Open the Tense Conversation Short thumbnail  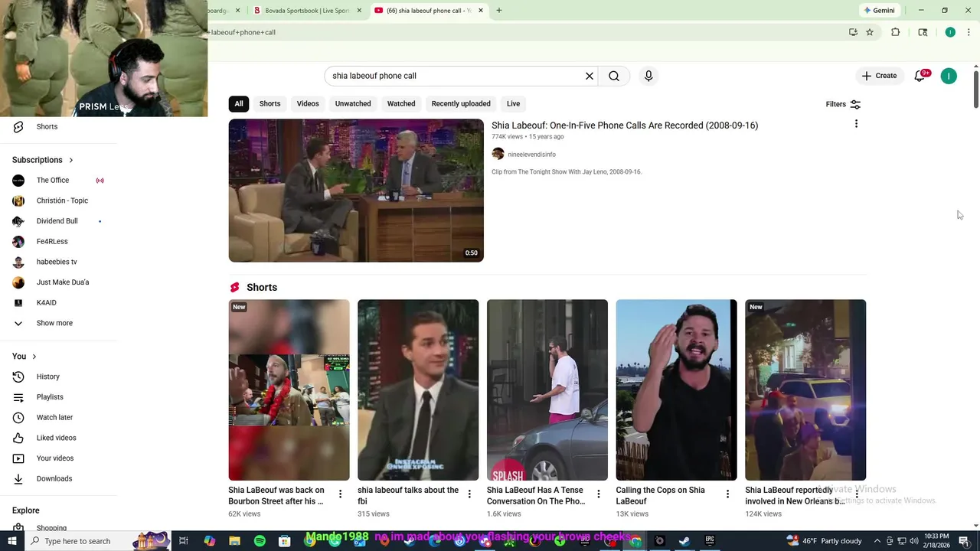pos(547,390)
